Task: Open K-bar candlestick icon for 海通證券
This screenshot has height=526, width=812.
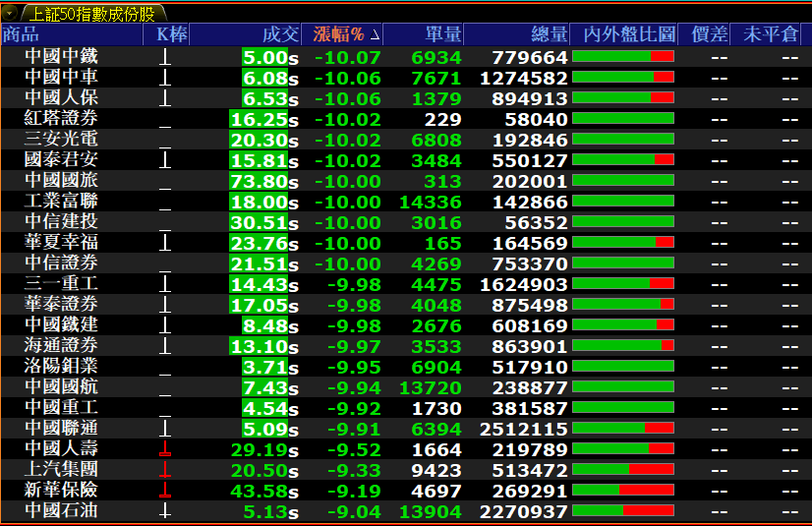Action: (165, 346)
